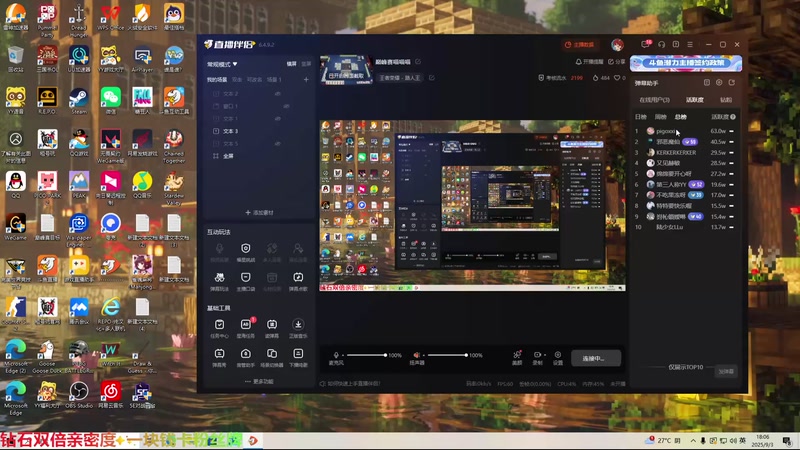Image resolution: width=800 pixels, height=450 pixels.
Task: Add a new scene with plus icon
Action: point(306,80)
